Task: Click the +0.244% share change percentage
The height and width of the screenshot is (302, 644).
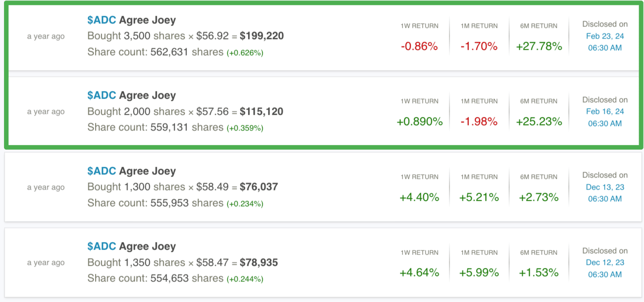Action: pyautogui.click(x=245, y=279)
